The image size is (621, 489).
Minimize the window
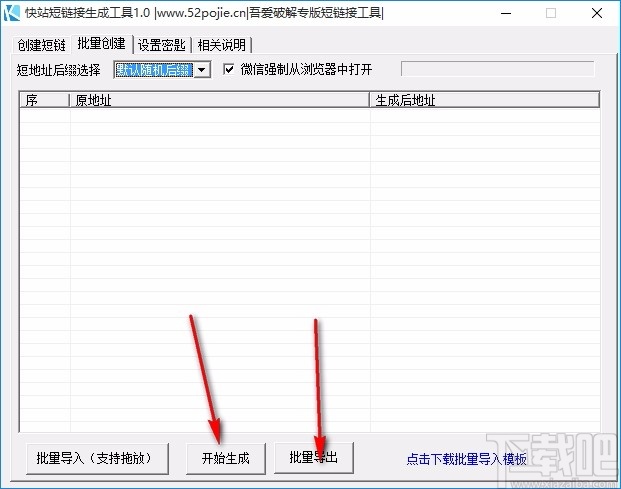(506, 13)
